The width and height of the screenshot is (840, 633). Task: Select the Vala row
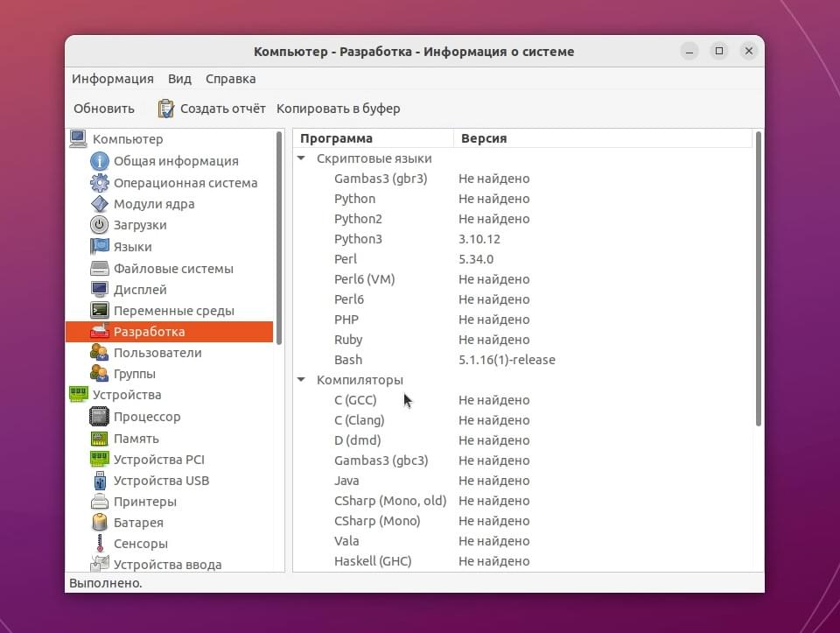pos(523,541)
